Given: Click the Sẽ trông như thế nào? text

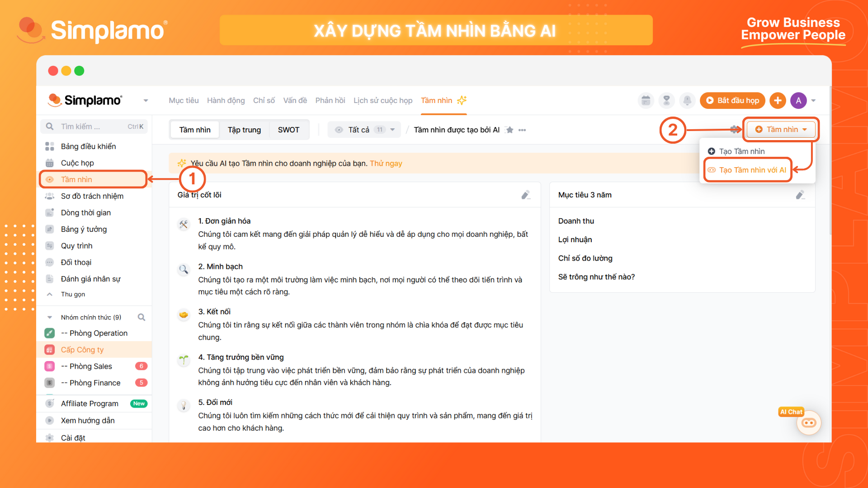Looking at the screenshot, I should point(596,277).
